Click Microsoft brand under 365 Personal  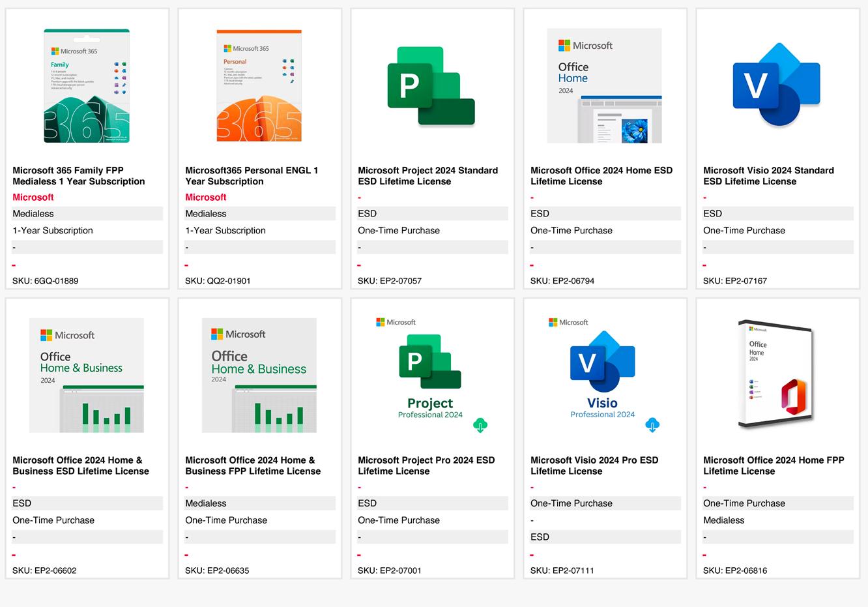pos(206,197)
